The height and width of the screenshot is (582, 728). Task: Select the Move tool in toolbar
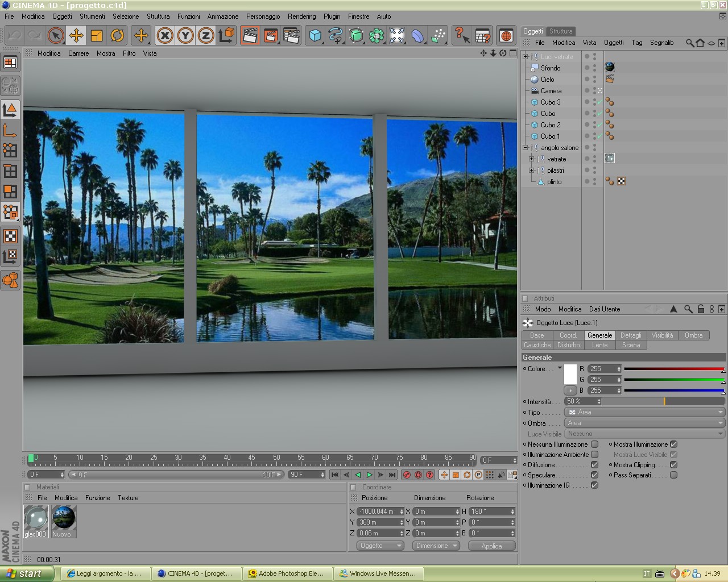76,36
